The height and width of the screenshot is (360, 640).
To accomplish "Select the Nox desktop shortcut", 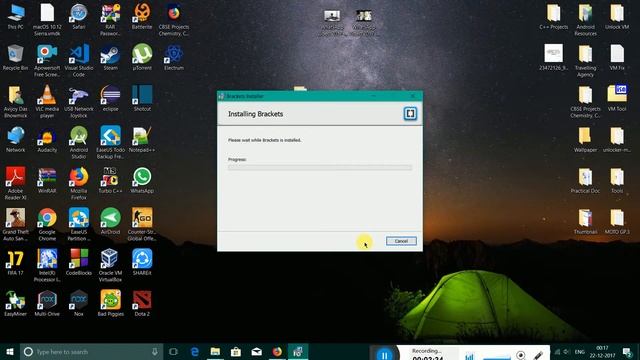I will (x=79, y=304).
